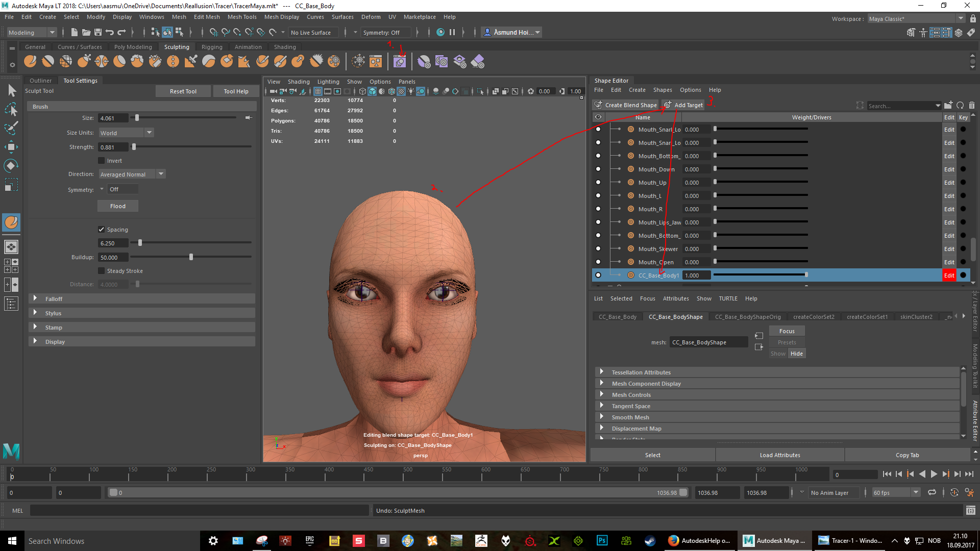Uncheck the Spacing checkbox
The width and height of the screenshot is (980, 551).
(x=101, y=230)
